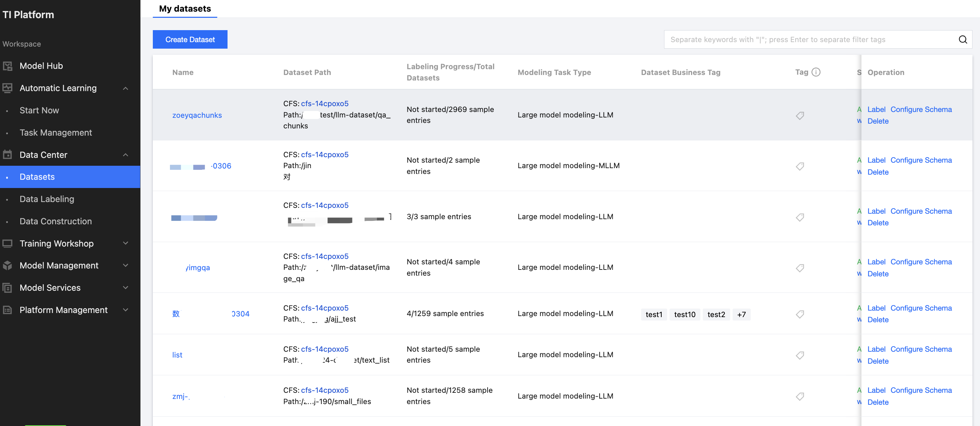Click the Data Center calendar icon
Image resolution: width=980 pixels, height=426 pixels.
8,155
